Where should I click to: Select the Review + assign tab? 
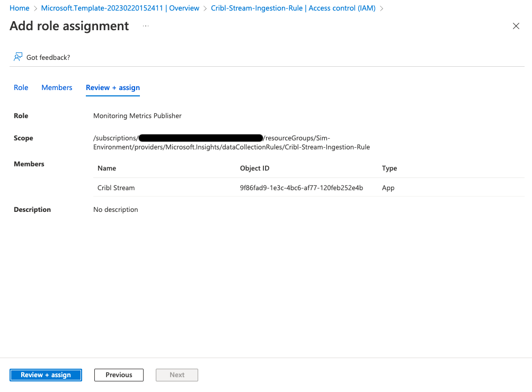click(x=112, y=87)
